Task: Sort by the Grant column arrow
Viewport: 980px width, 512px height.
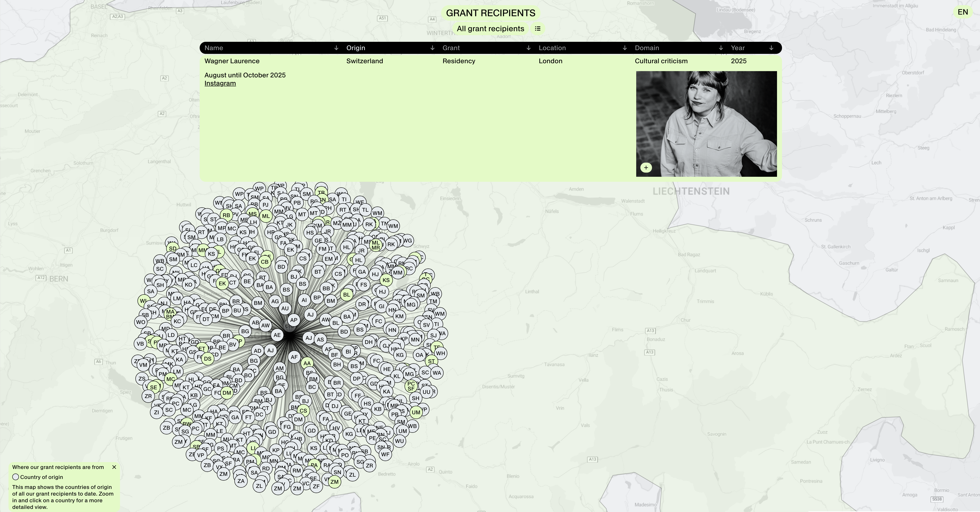Action: click(528, 48)
